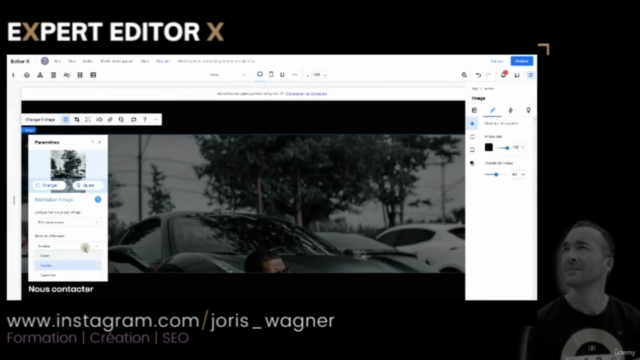The height and width of the screenshot is (360, 640).
Task: Open the canvas width dropdown in toolbar
Action: coord(319,75)
